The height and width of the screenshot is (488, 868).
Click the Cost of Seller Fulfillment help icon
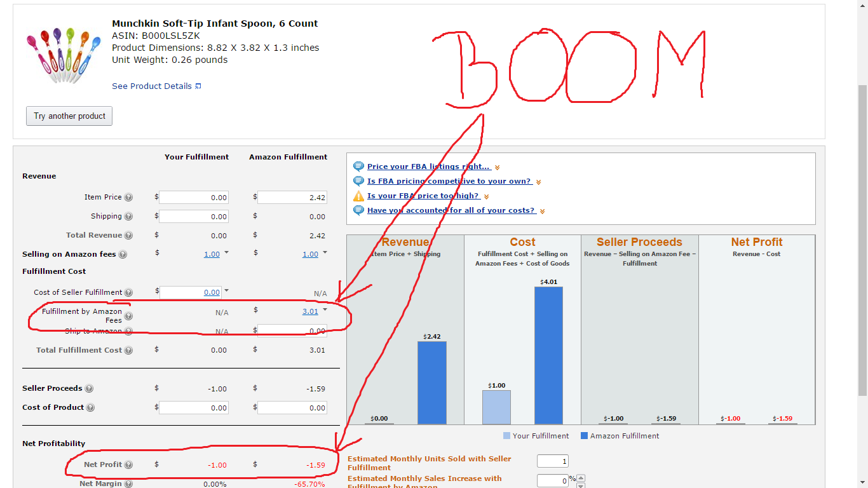[x=128, y=293]
